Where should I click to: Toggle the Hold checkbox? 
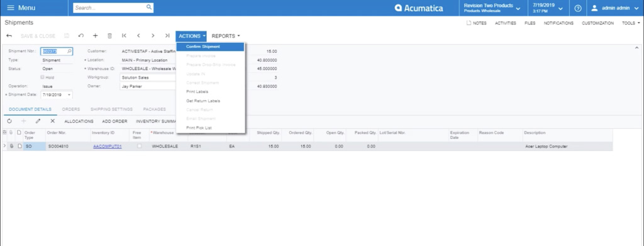pyautogui.click(x=42, y=77)
